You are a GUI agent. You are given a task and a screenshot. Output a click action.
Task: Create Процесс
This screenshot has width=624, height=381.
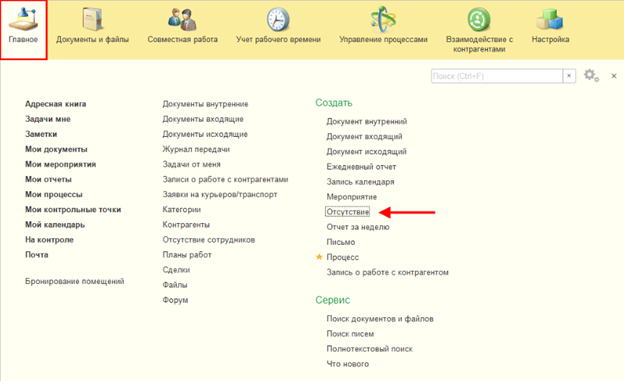[x=343, y=257]
